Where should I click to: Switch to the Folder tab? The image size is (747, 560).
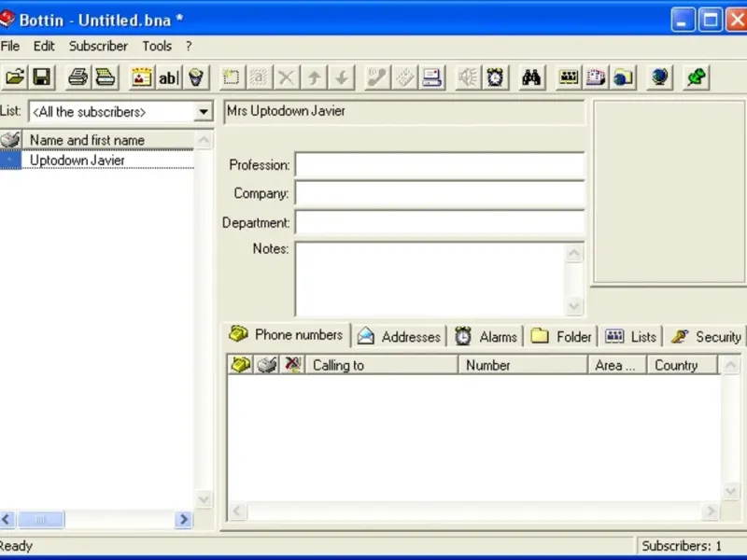tap(561, 337)
